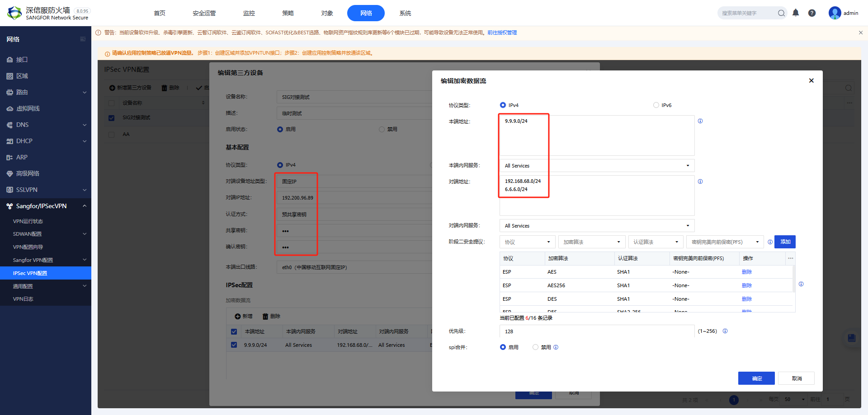Image resolution: width=868 pixels, height=415 pixels.
Task: Click the admin user avatar
Action: pyautogui.click(x=835, y=13)
